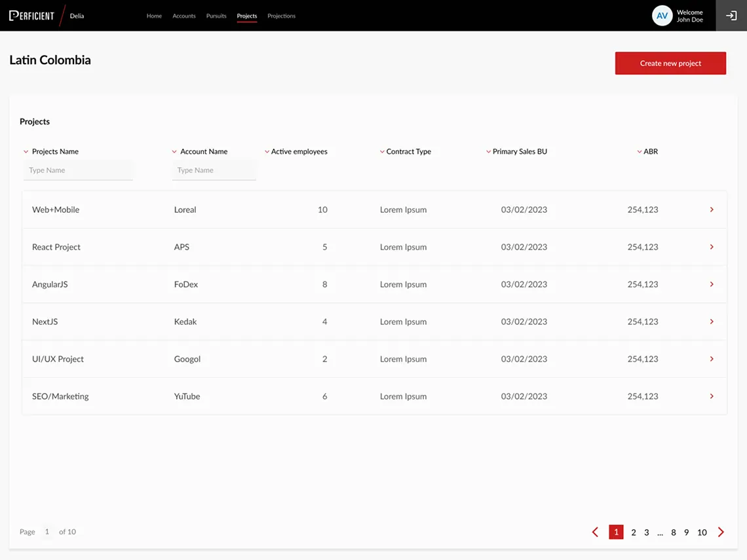Click the AV user avatar
This screenshot has height=560, width=747.
tap(662, 16)
